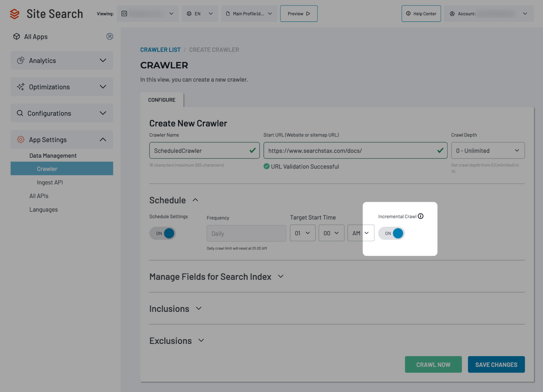Open Languages in sidebar
This screenshot has height=392, width=543.
[43, 210]
